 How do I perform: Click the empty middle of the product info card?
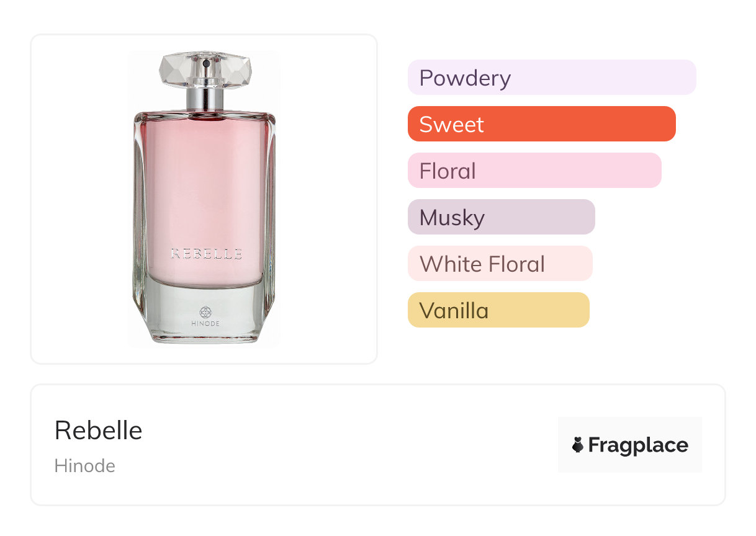(348, 445)
